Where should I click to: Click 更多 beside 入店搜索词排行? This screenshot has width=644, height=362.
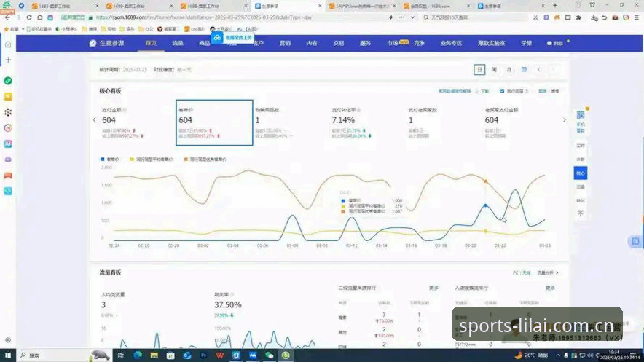tap(550, 288)
